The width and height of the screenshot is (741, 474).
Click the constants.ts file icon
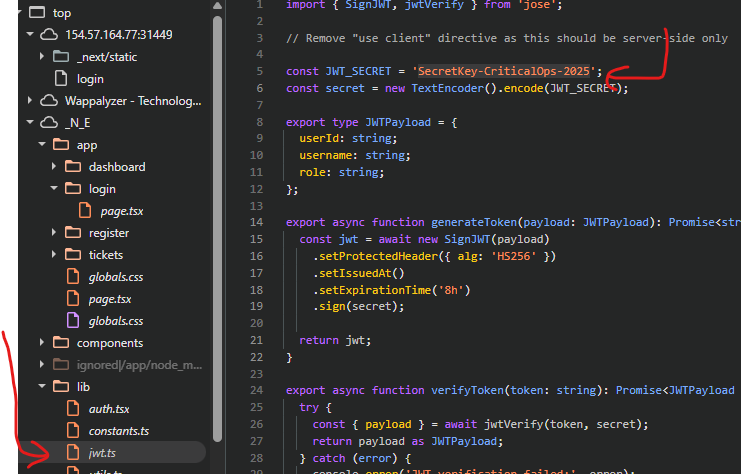tap(73, 431)
